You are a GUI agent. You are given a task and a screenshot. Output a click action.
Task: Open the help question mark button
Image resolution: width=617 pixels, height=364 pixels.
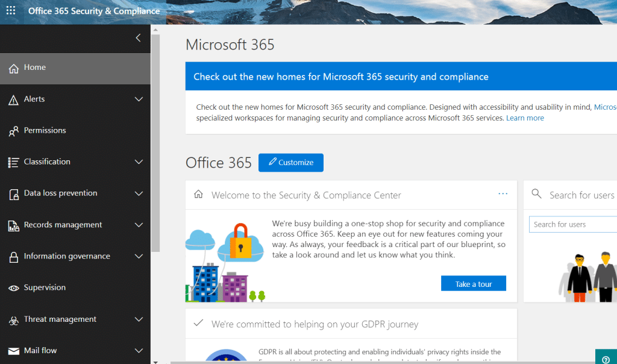(606, 359)
